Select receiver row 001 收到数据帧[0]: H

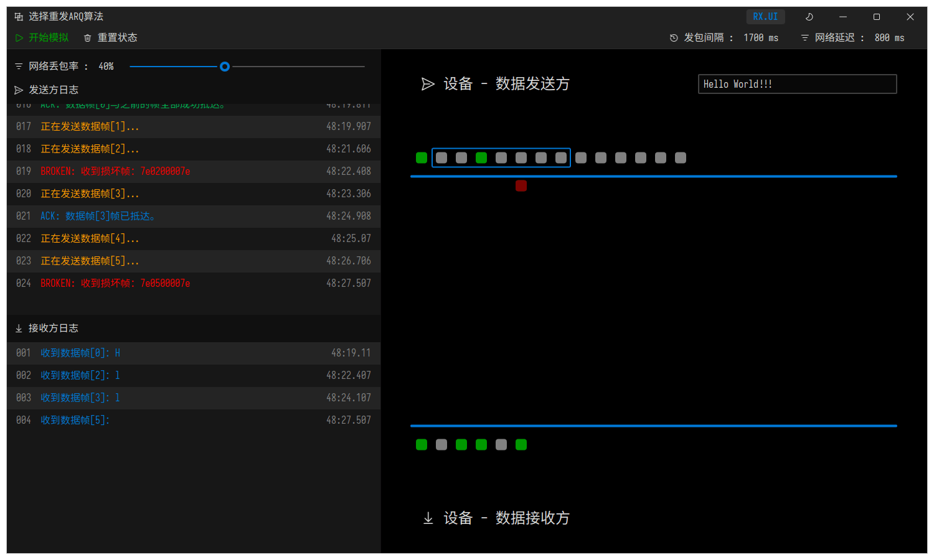[194, 353]
